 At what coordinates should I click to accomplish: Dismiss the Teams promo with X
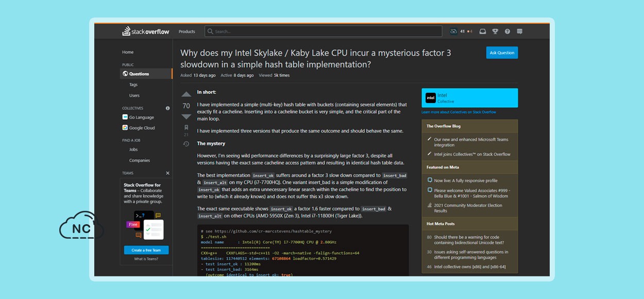click(167, 173)
